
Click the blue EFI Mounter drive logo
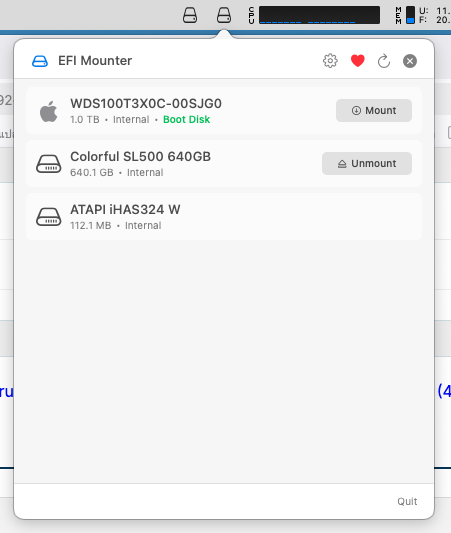coord(40,61)
